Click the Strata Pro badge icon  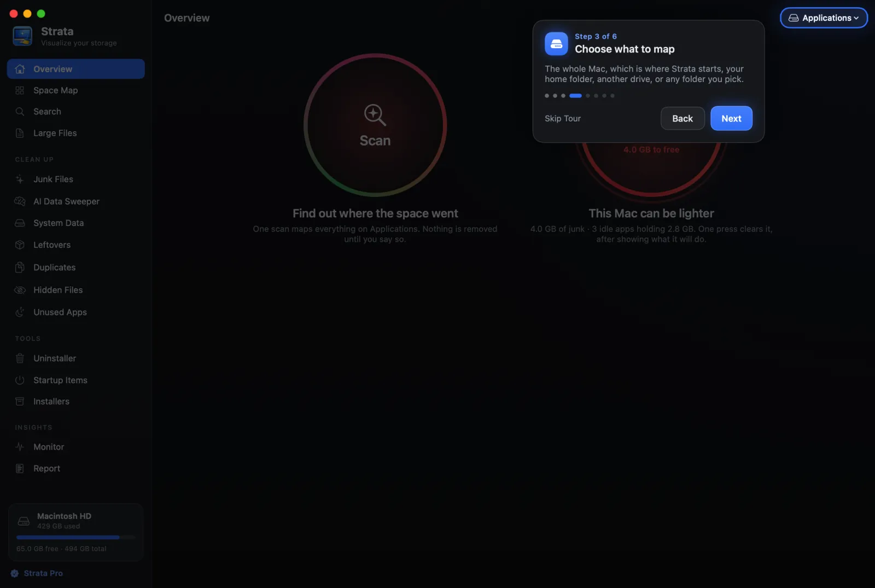click(15, 573)
